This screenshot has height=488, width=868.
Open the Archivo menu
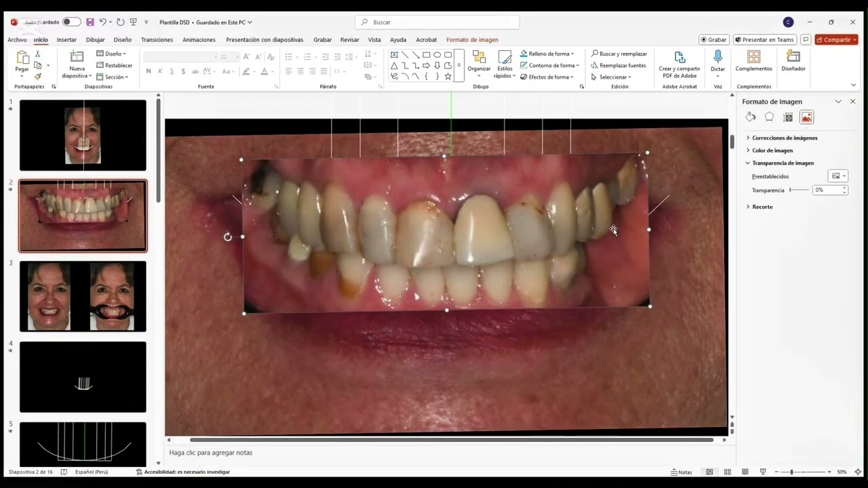pos(17,39)
